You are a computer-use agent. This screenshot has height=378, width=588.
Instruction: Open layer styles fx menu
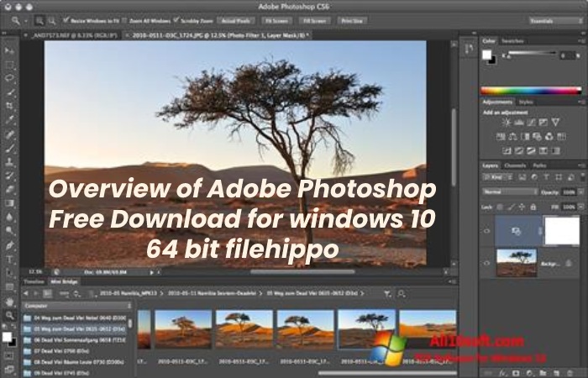coord(503,373)
